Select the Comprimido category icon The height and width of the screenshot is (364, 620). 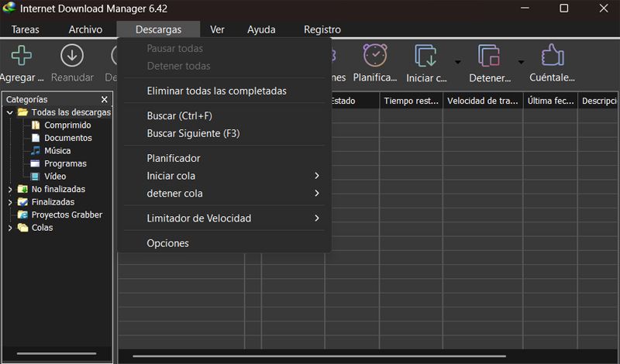(x=36, y=125)
